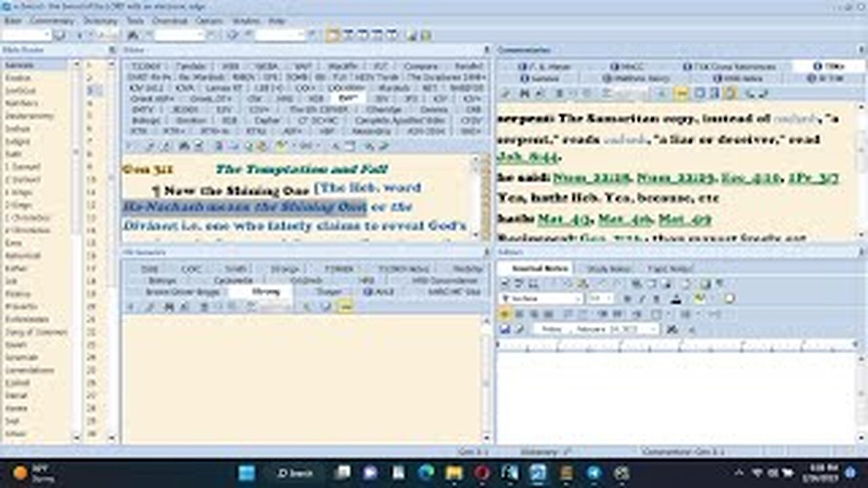Open the Bible menu
The height and width of the screenshot is (488, 868).
tap(12, 21)
